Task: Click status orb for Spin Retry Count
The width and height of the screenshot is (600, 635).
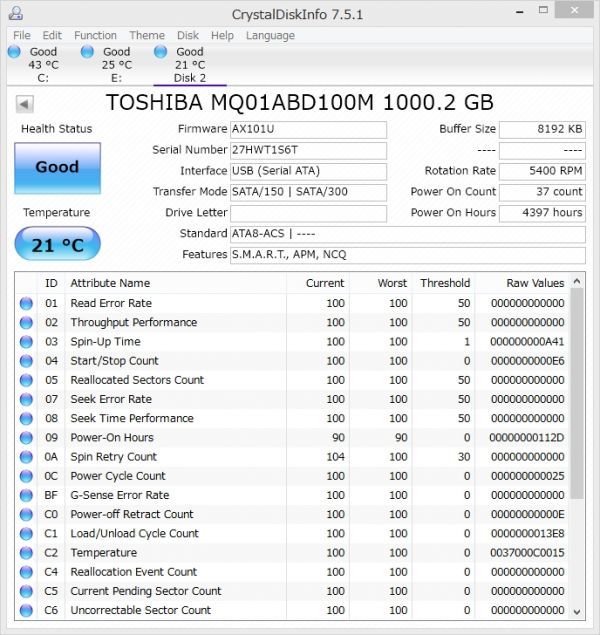Action: [x=26, y=457]
